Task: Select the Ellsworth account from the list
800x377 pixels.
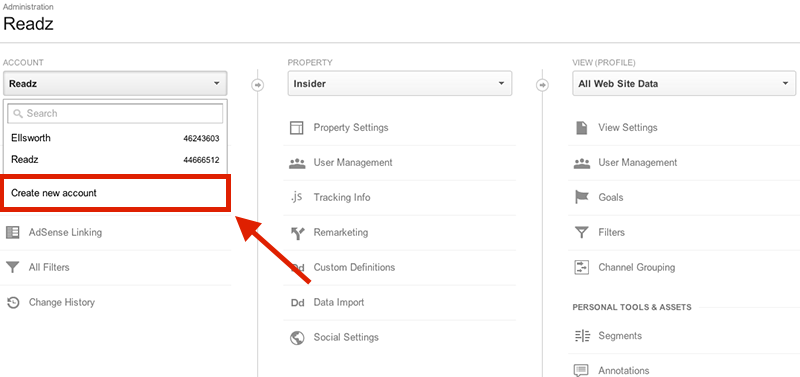Action: tap(115, 138)
